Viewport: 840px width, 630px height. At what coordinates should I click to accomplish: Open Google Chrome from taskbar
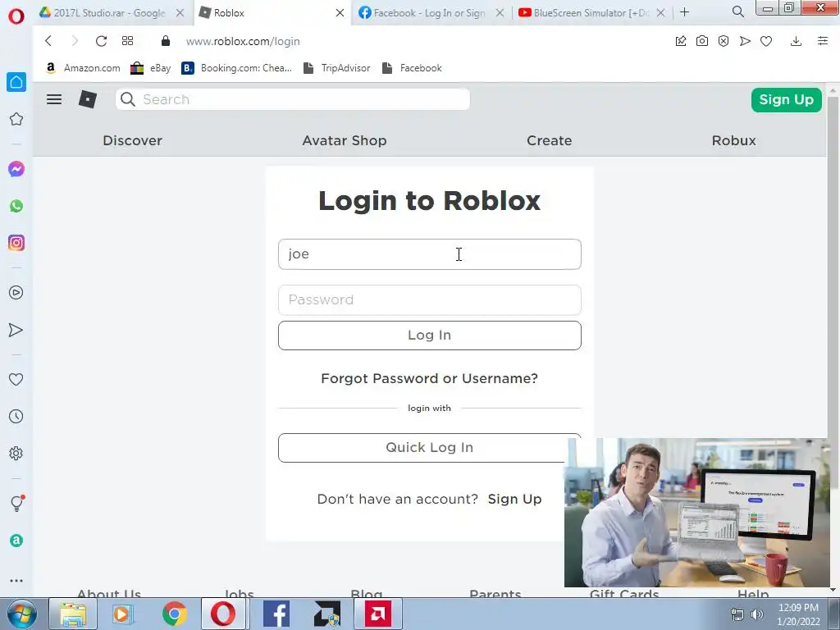click(175, 614)
